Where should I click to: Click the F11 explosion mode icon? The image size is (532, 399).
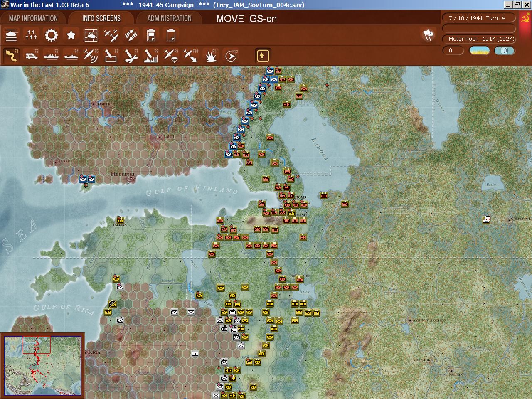click(x=211, y=56)
